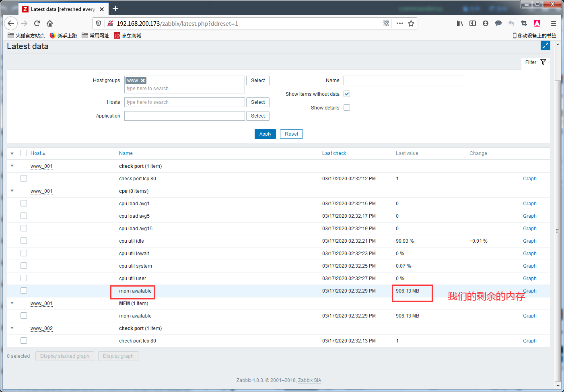The image size is (564, 392).
Task: Check the cpu load avg1 checkbox
Action: (24, 203)
